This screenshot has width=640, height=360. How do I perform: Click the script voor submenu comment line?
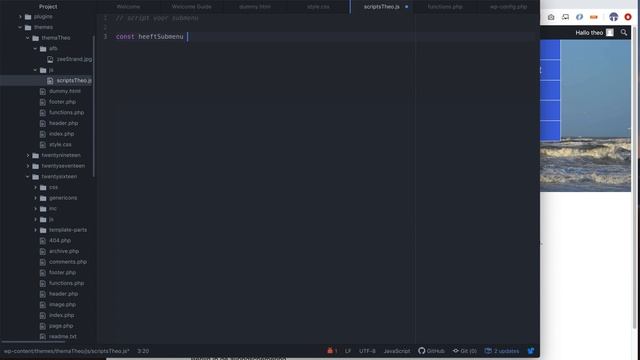pos(157,18)
